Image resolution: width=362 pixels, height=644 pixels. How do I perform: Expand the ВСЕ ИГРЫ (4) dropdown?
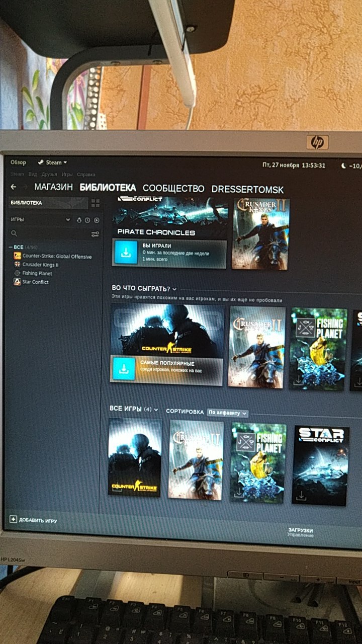[156, 410]
